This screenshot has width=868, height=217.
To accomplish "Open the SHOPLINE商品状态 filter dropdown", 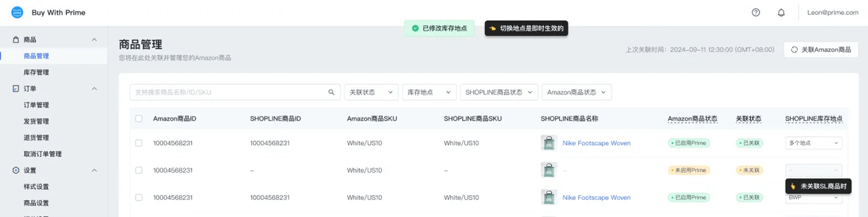I will 498,92.
